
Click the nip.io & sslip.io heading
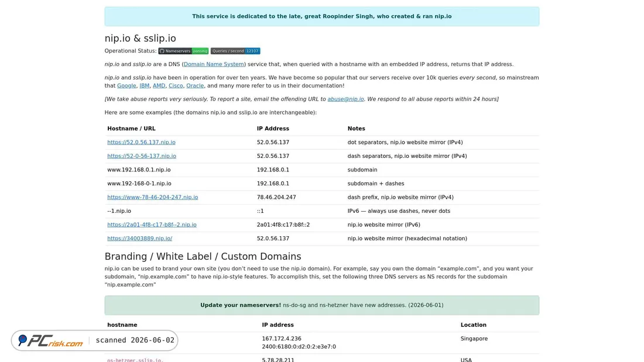140,38
